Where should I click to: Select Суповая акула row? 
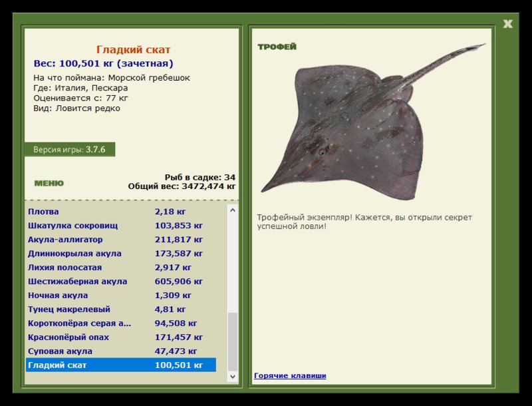(x=121, y=351)
